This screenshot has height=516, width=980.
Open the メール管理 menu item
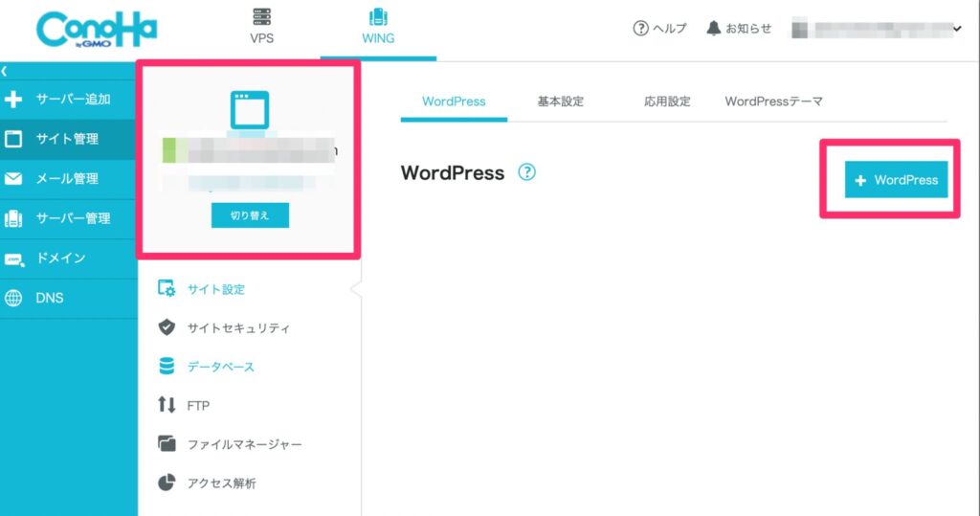tap(68, 179)
